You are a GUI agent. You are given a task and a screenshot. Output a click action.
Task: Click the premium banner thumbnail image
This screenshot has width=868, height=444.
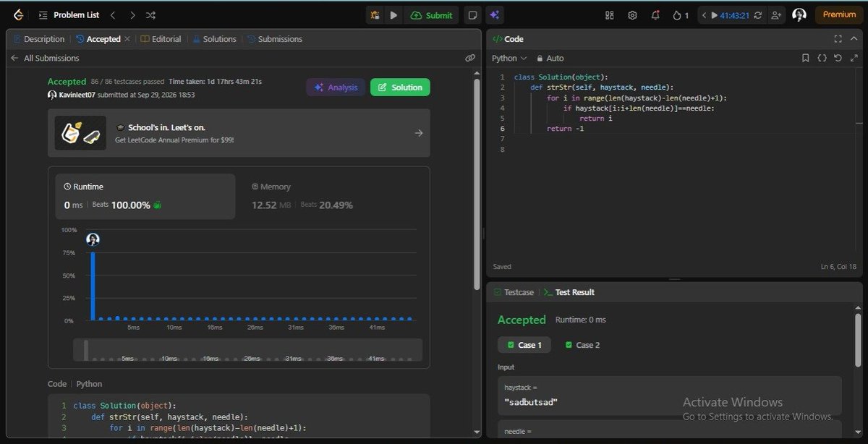[x=80, y=133]
